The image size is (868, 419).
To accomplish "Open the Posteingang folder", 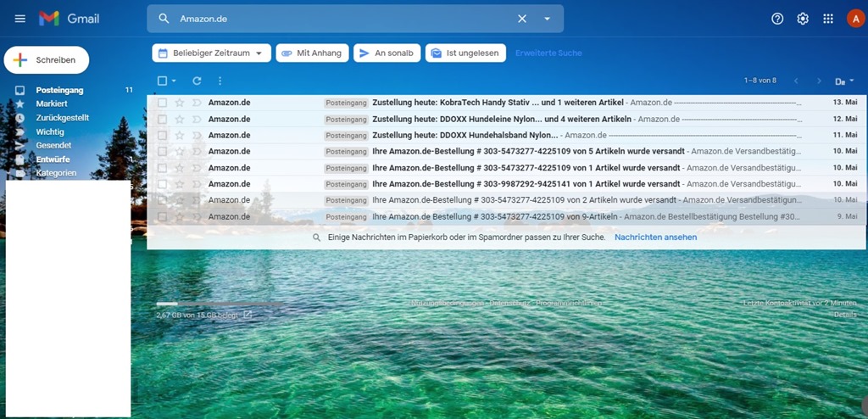I will pos(59,90).
